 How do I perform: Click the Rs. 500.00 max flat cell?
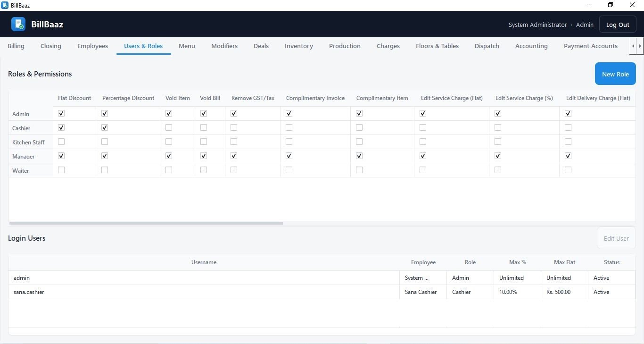pos(564,292)
